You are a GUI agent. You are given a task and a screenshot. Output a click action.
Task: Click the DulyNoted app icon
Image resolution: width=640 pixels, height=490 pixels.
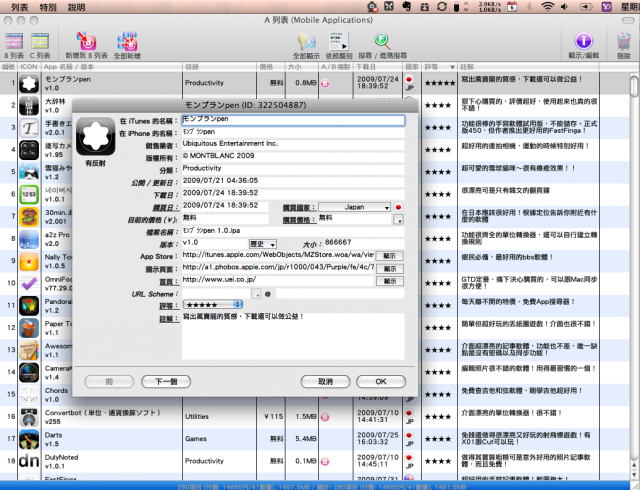pos(29,461)
